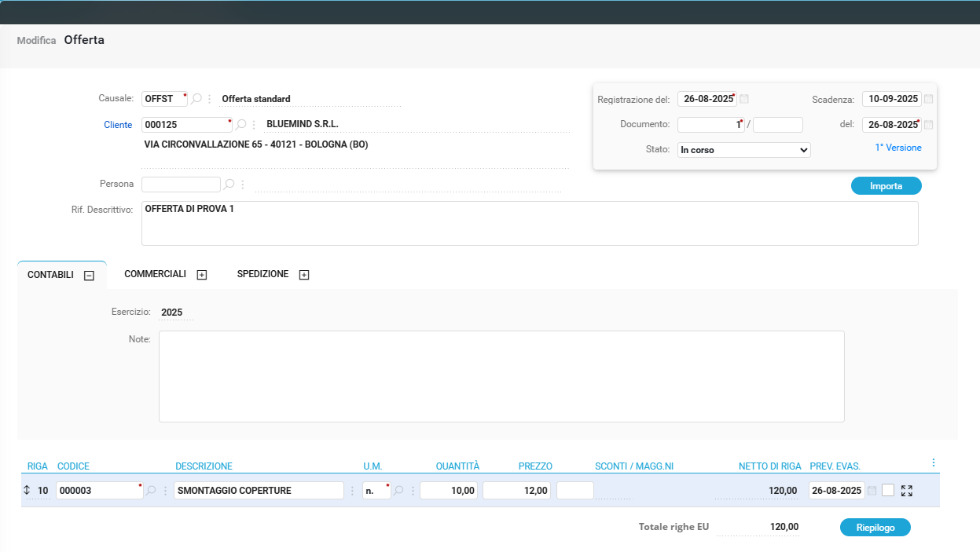Screen dimensions: 980x552
Task: Open calendar picker for Scadenza date
Action: coord(929,99)
